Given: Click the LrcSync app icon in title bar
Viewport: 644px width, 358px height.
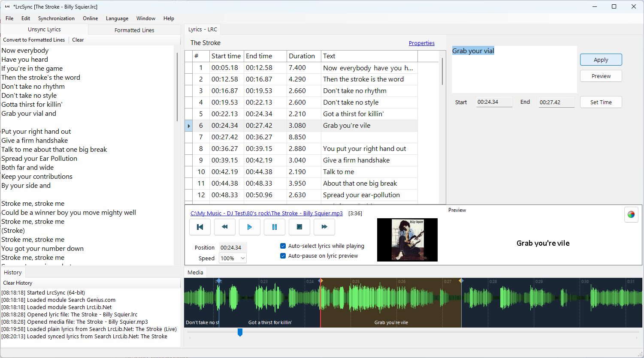Looking at the screenshot, I should point(7,6).
